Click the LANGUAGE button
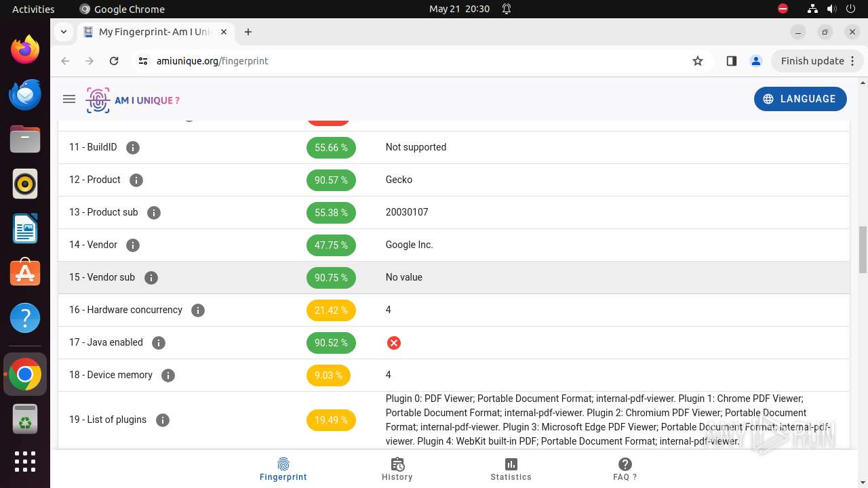 [x=800, y=99]
